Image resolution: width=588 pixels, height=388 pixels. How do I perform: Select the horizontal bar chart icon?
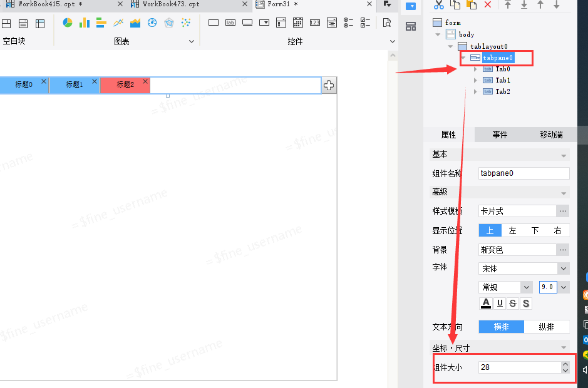[101, 23]
